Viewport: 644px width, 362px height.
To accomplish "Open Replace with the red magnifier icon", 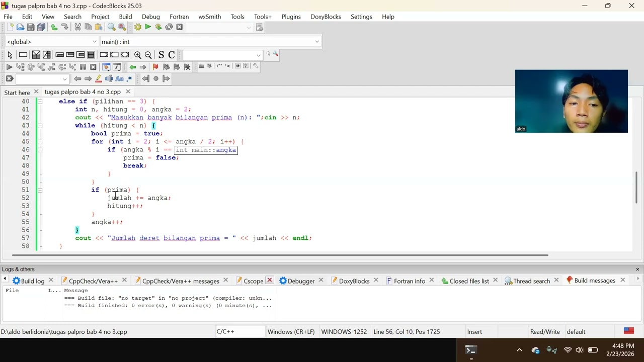I will coord(122,27).
